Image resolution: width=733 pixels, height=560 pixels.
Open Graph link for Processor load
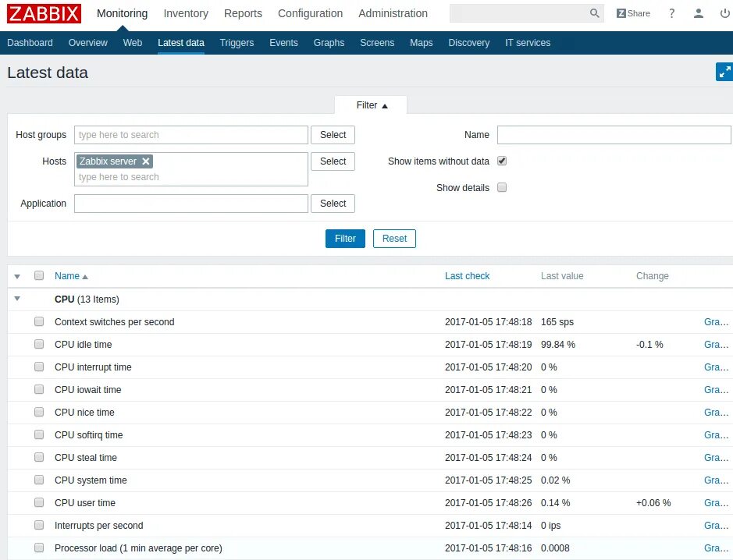click(716, 548)
